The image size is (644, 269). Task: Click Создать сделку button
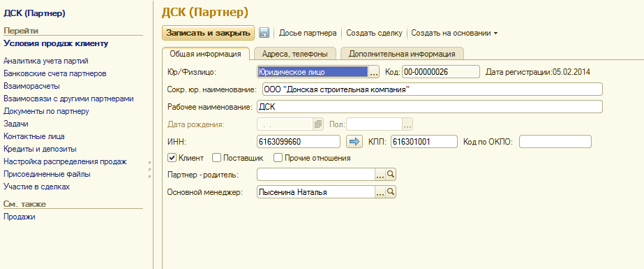coord(374,33)
